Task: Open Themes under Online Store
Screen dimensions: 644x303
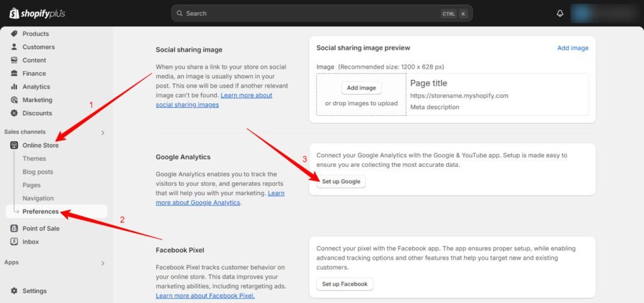Action: [34, 158]
